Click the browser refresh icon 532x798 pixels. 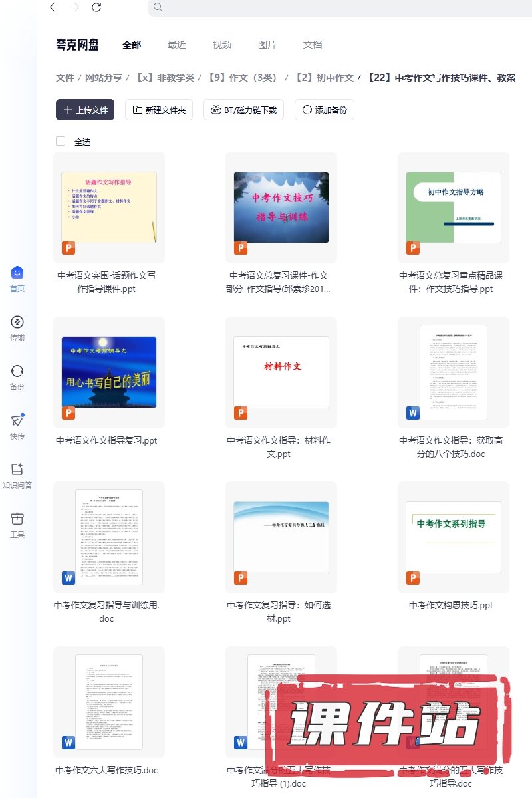pos(96,7)
